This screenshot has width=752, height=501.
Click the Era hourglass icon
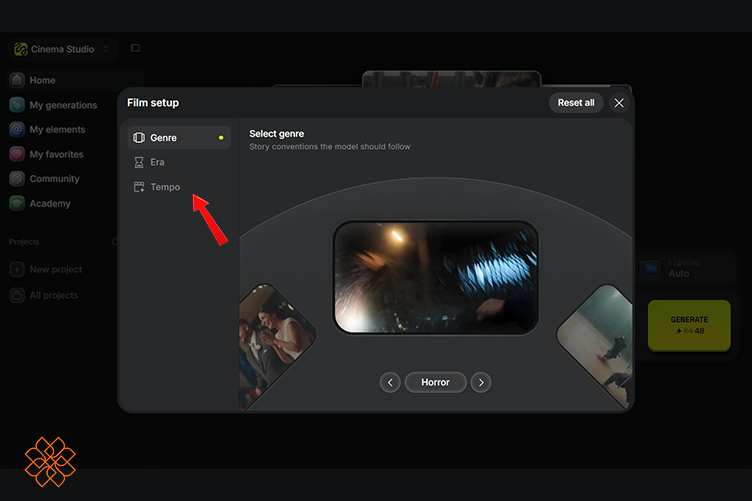(139, 163)
